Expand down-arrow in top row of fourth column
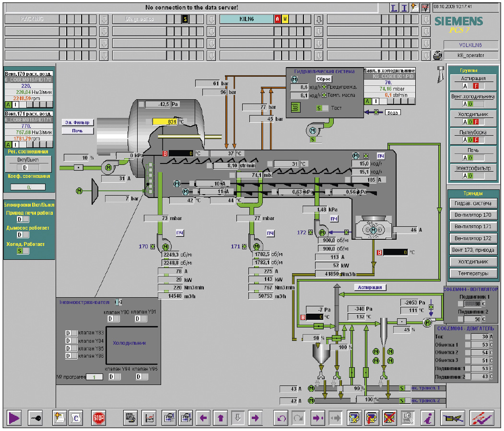The width and height of the screenshot is (504, 431). click(x=426, y=19)
